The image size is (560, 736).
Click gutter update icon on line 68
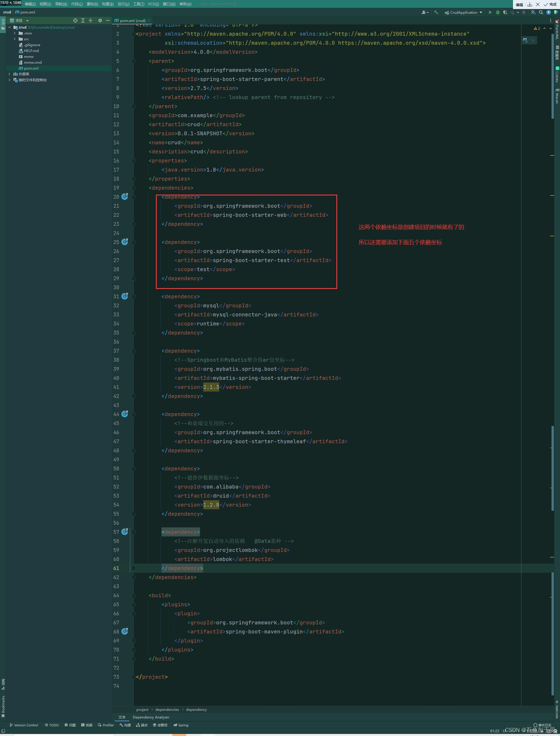point(125,631)
